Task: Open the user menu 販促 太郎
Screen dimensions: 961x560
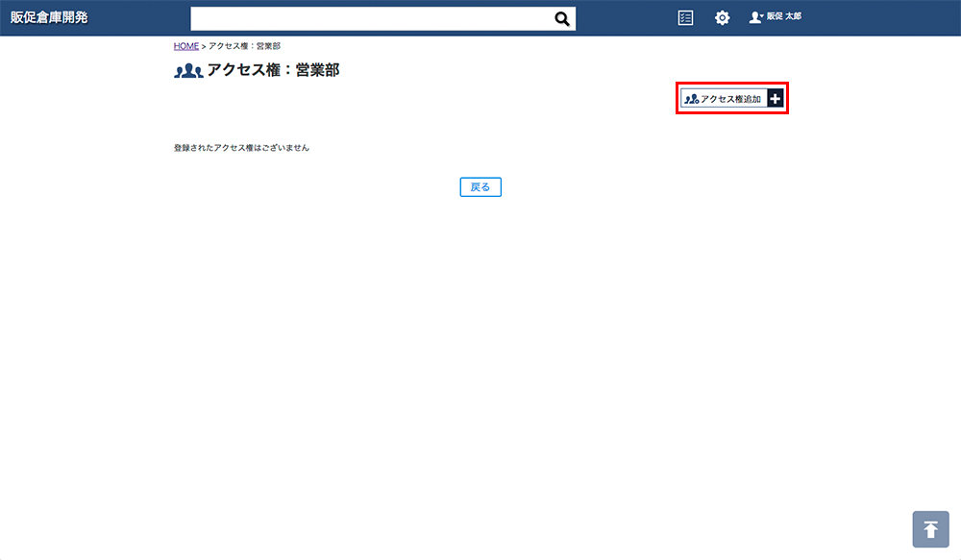Action: 775,17
